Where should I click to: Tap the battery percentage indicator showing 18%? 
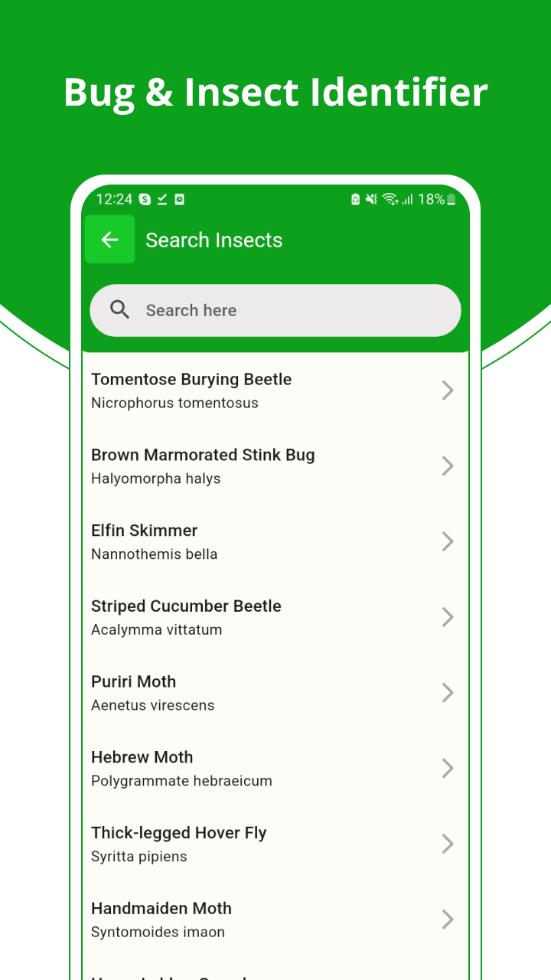pyautogui.click(x=431, y=199)
